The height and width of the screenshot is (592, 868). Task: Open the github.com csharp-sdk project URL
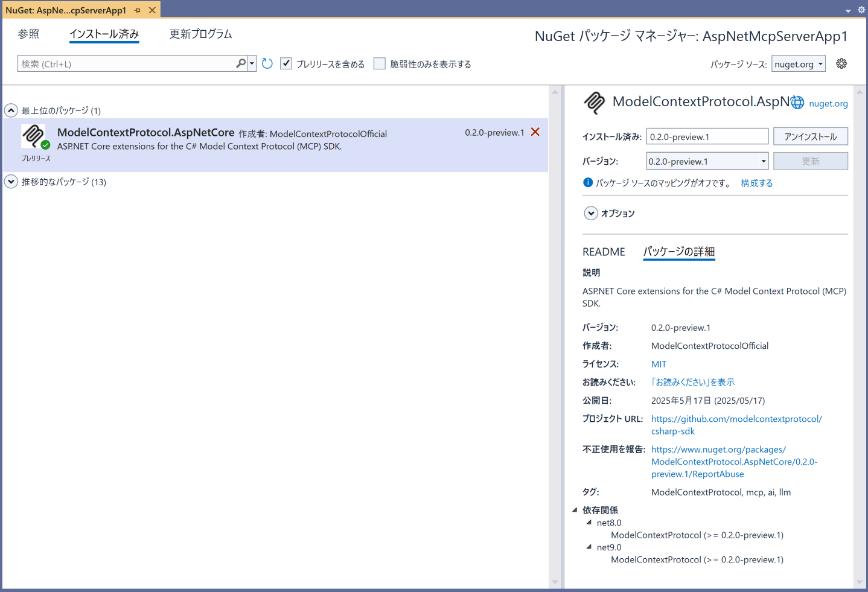pos(736,425)
